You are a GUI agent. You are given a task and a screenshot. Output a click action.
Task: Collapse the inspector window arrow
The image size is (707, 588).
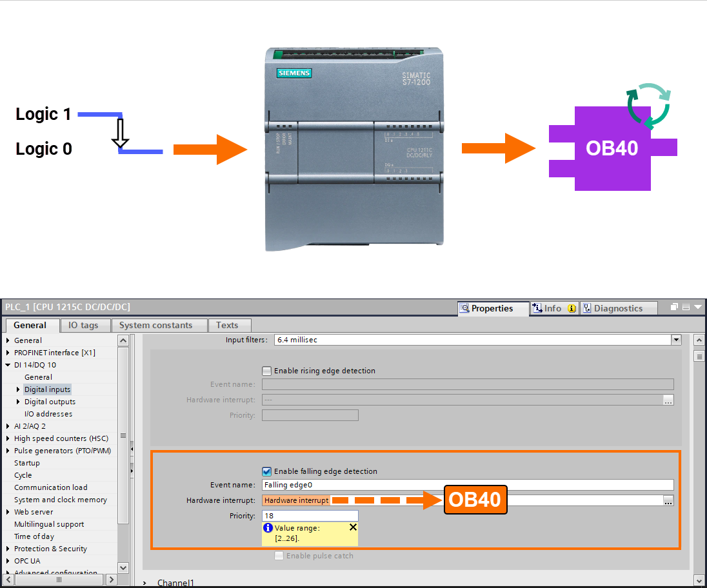tap(698, 307)
